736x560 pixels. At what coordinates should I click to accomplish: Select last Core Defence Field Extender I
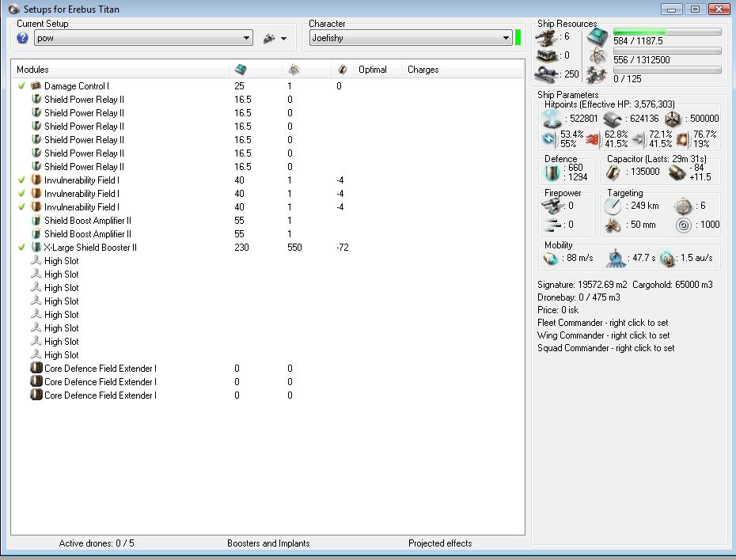coord(267,395)
